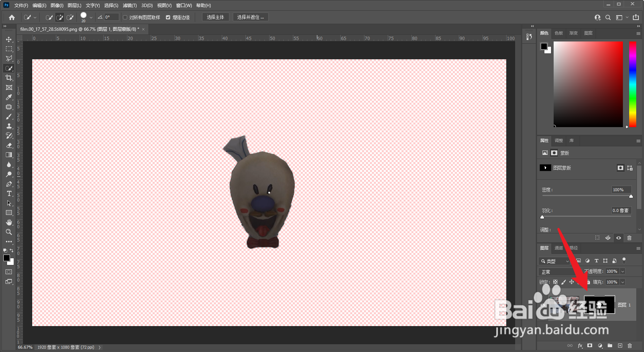Open Layers panel options menu

[638, 248]
